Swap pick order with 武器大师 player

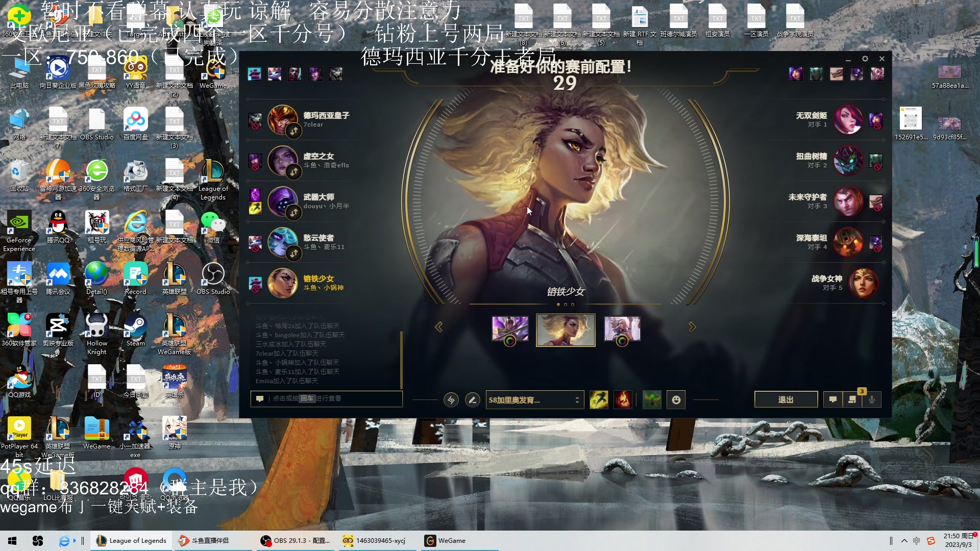[294, 213]
